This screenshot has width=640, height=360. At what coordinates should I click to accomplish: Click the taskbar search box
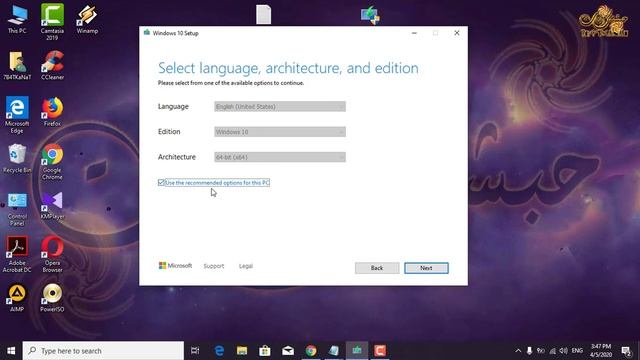pyautogui.click(x=103, y=351)
